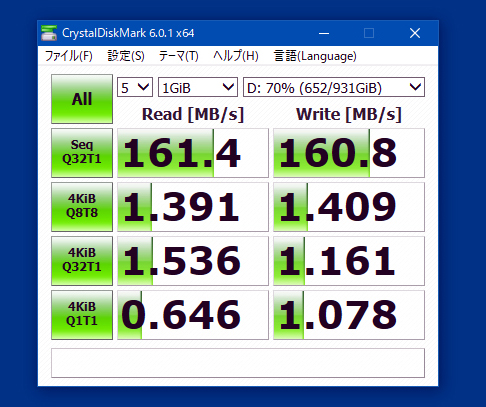Click the Seq read result 161.4
Image resolution: width=486 pixels, height=407 pixels.
point(193,153)
